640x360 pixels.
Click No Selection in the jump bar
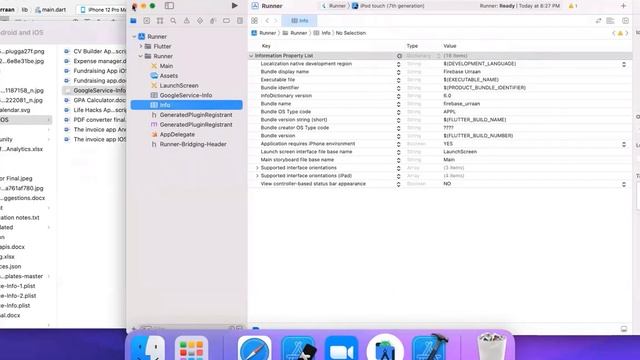tap(351, 33)
